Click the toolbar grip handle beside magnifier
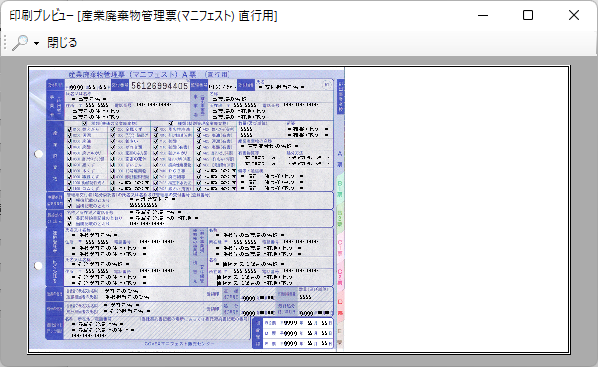Image resolution: width=598 pixels, height=367 pixels. [5, 42]
